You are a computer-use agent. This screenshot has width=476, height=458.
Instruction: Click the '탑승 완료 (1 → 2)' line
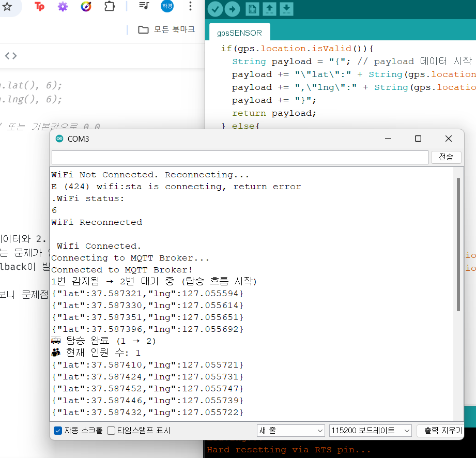(103, 341)
